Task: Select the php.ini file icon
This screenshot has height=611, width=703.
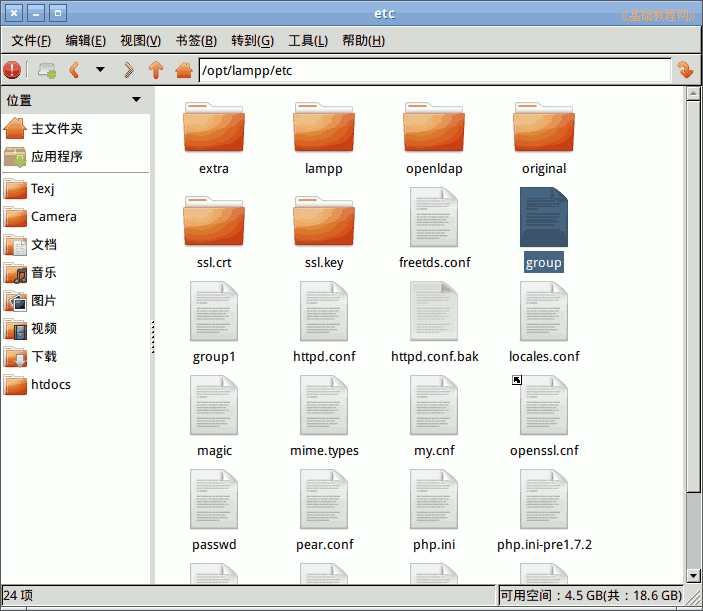Action: point(434,499)
